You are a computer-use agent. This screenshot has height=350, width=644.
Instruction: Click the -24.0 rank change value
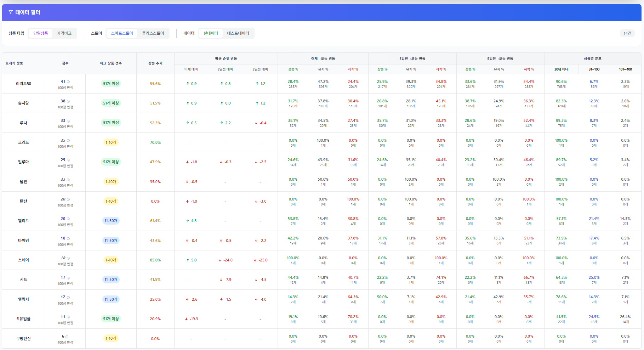[x=226, y=260]
